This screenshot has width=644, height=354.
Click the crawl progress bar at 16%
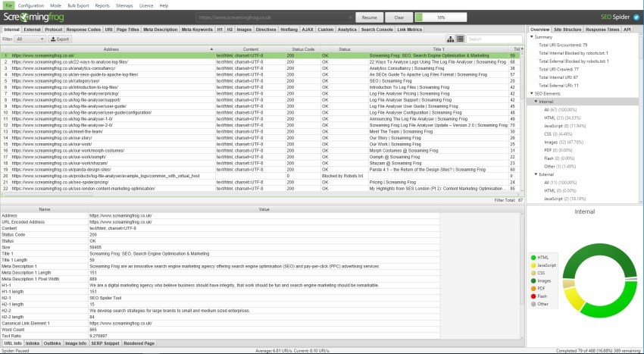click(x=441, y=17)
